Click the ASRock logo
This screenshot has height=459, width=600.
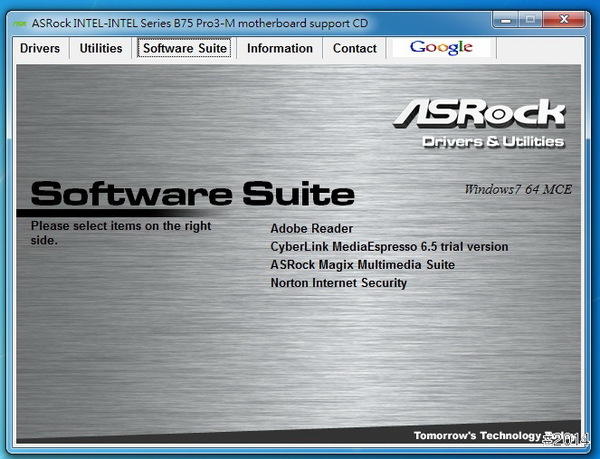click(479, 113)
